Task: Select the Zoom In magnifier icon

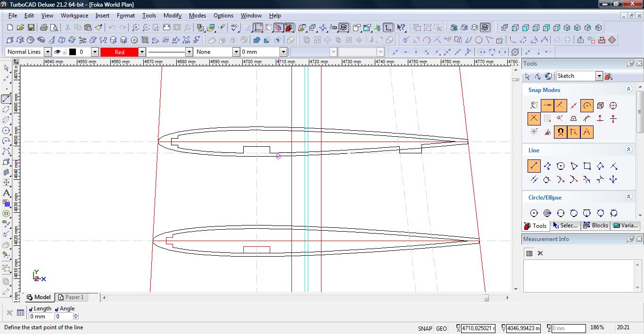Action: (x=135, y=28)
